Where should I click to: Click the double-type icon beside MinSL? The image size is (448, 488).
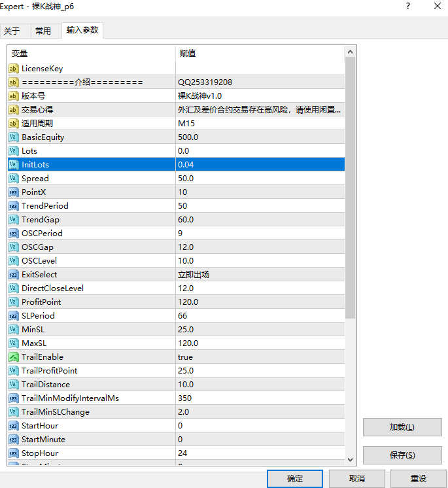click(x=13, y=329)
